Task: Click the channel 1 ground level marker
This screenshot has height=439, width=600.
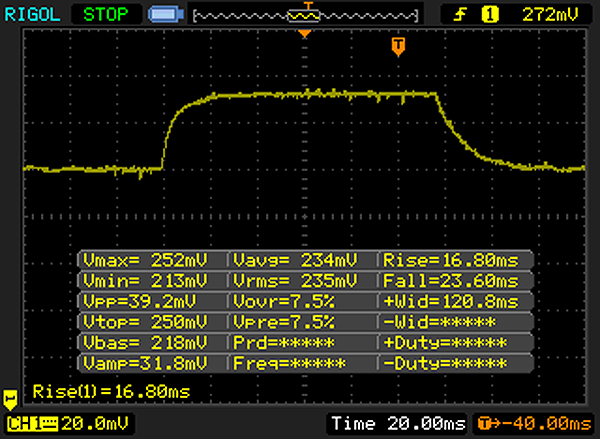Action: click(10, 400)
